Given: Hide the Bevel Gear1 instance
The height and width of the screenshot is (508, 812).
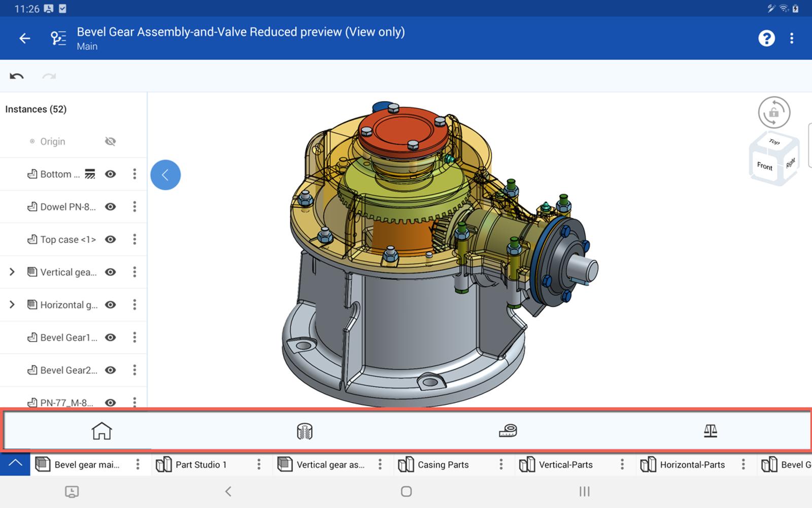Looking at the screenshot, I should (110, 337).
